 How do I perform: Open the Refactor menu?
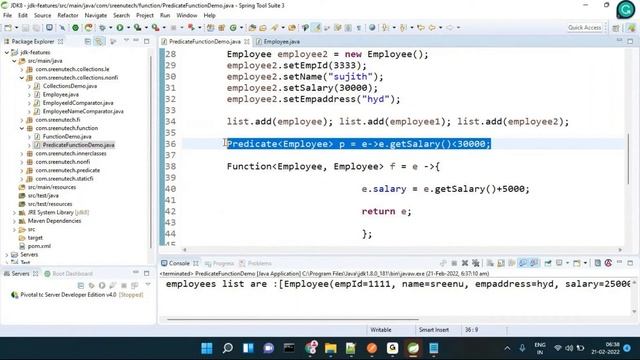point(68,15)
